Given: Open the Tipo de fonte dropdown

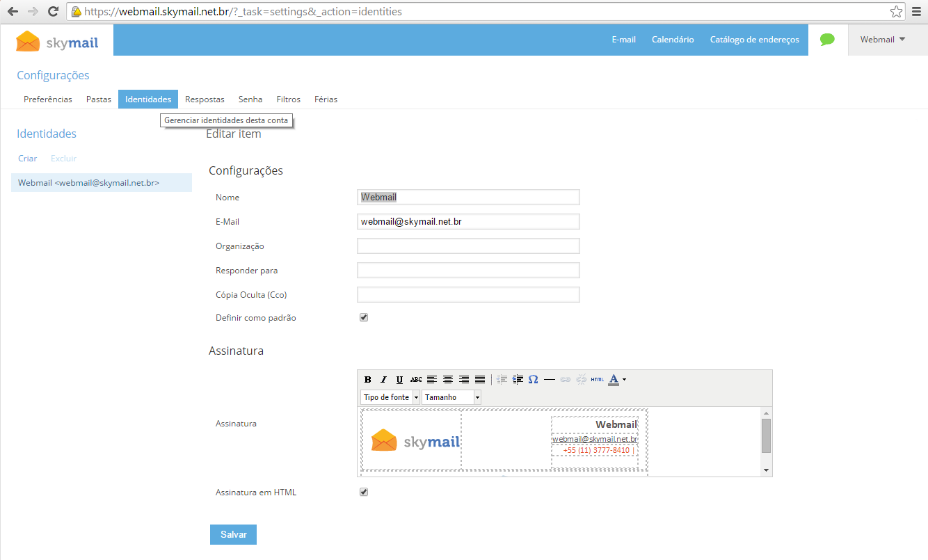Looking at the screenshot, I should click(390, 397).
